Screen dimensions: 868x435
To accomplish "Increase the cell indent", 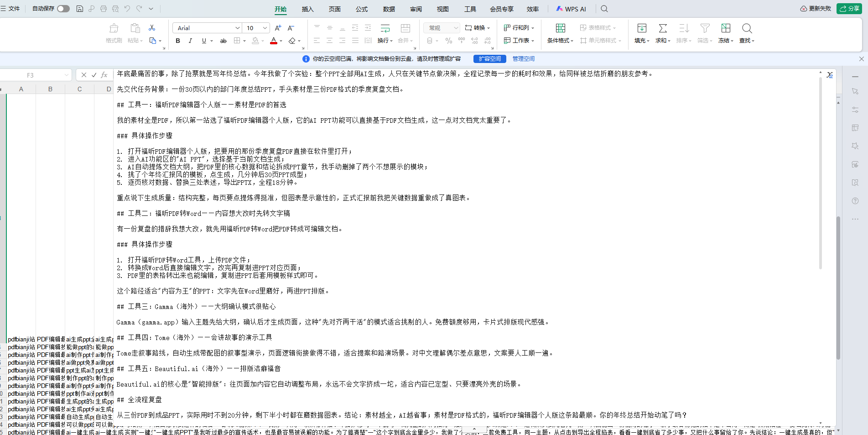I will click(368, 28).
